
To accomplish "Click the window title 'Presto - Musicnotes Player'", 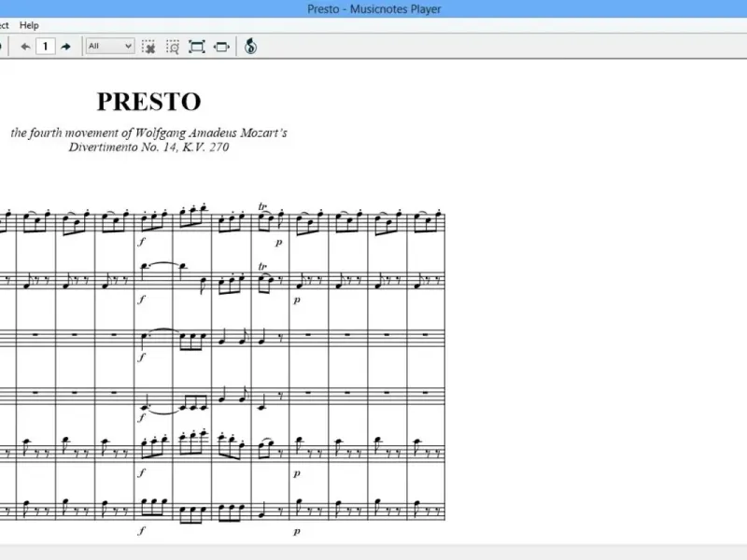I will [x=374, y=9].
